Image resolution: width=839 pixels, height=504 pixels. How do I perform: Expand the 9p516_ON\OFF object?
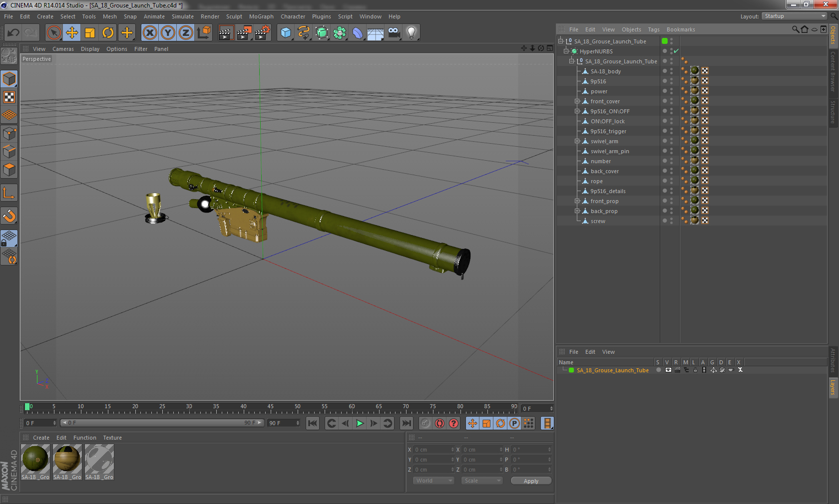coord(577,111)
